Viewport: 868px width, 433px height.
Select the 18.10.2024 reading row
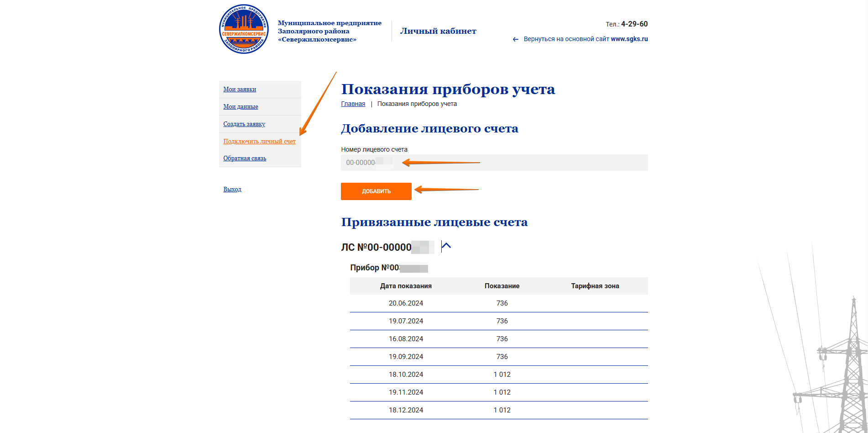tap(498, 375)
